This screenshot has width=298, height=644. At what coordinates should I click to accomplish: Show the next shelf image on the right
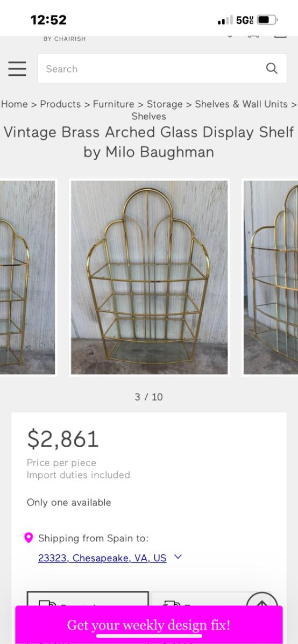click(x=271, y=277)
